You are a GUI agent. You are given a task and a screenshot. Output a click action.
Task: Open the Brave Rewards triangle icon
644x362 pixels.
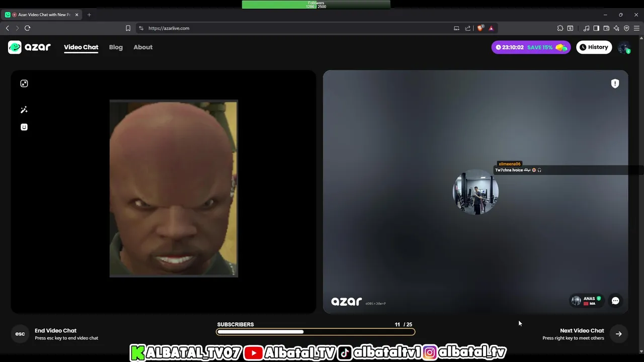click(x=491, y=28)
